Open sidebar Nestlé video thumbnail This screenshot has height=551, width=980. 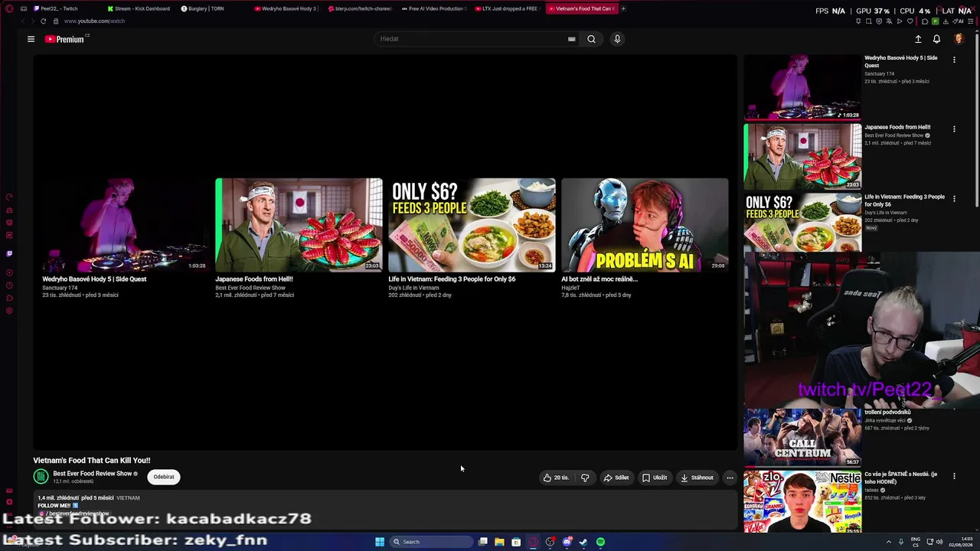point(802,501)
